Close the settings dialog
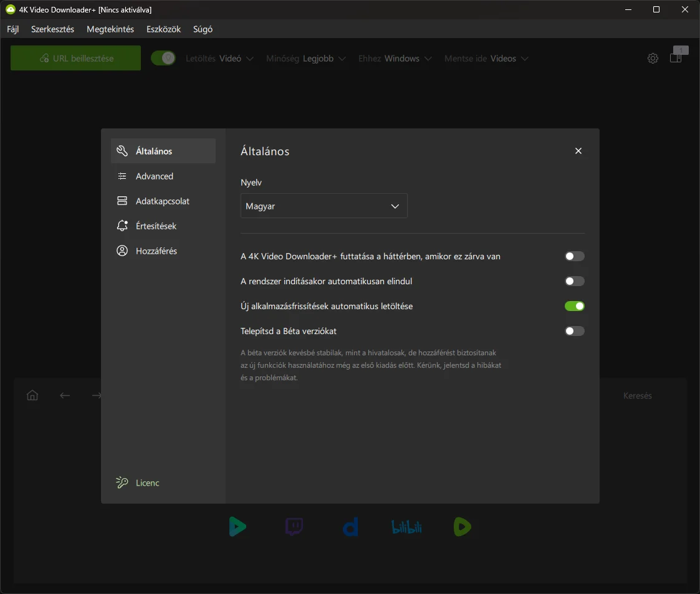The height and width of the screenshot is (594, 700). coord(578,151)
